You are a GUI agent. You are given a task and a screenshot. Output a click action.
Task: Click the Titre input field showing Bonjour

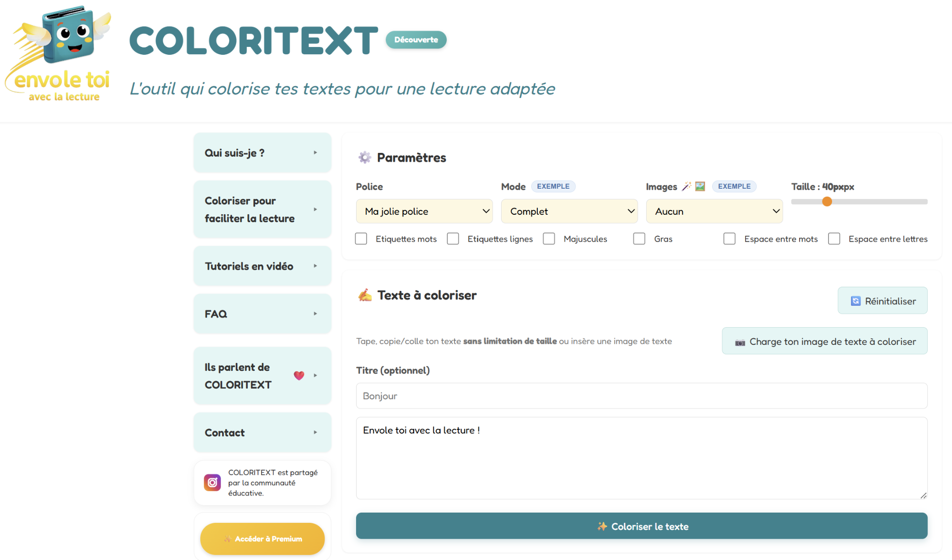(x=641, y=395)
